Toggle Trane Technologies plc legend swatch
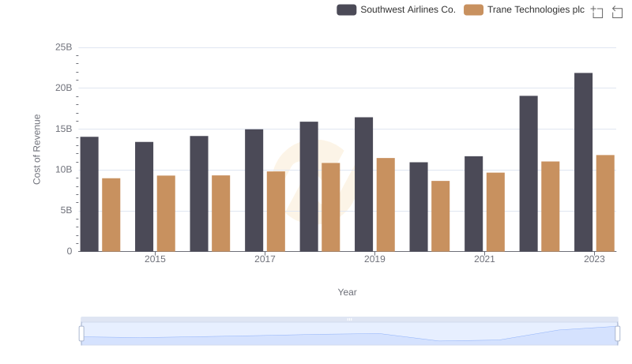The width and height of the screenshot is (632, 364). pos(473,10)
